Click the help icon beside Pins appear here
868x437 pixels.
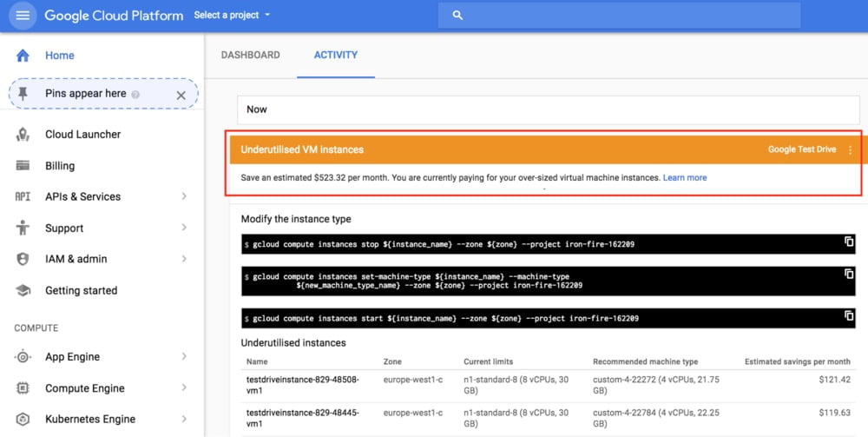click(135, 95)
